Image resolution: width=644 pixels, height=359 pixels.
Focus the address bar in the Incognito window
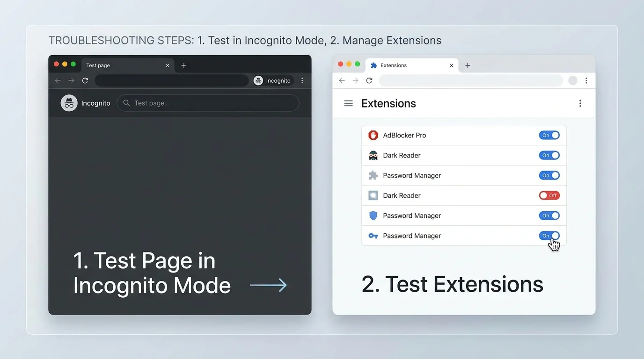pos(172,80)
